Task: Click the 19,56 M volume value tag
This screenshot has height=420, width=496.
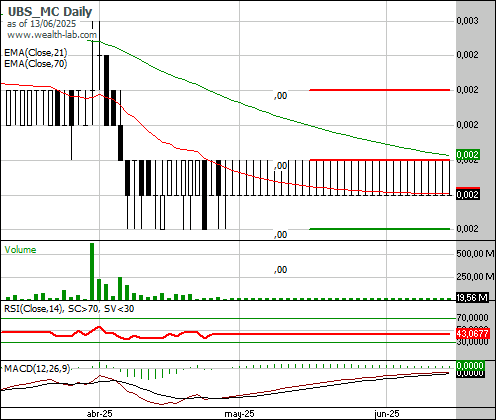Action: pyautogui.click(x=472, y=297)
